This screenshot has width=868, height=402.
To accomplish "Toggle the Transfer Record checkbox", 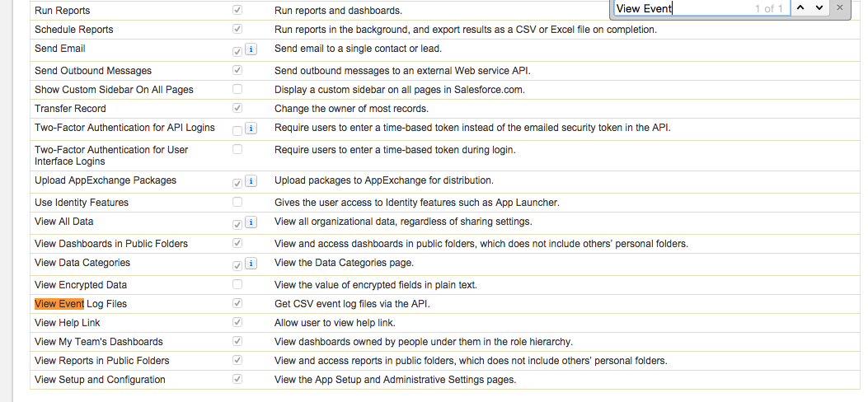I will coord(237,108).
